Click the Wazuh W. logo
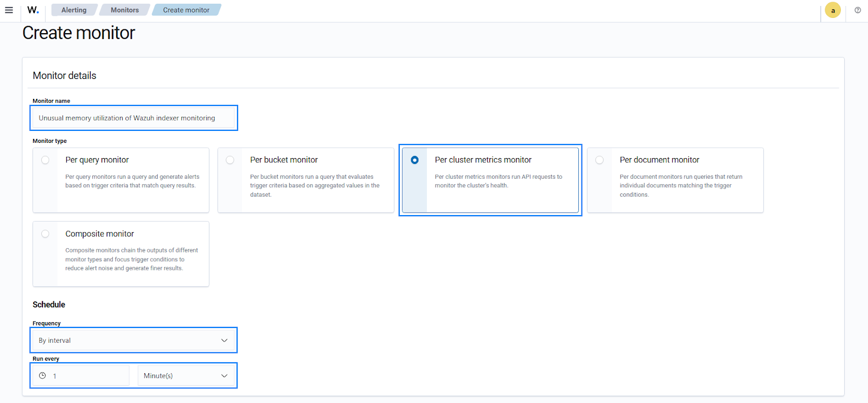 point(33,10)
